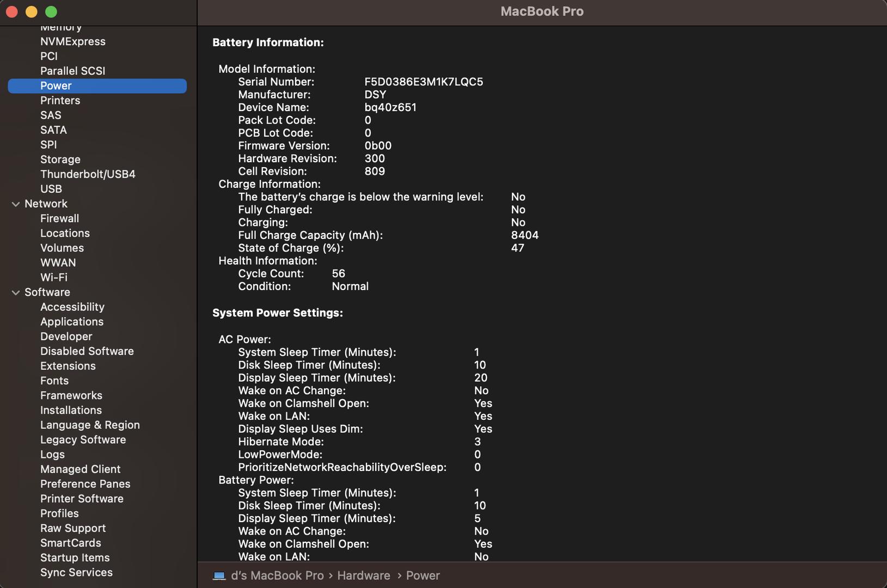Click AC Power Display Sleep Timer value 20

tap(481, 378)
